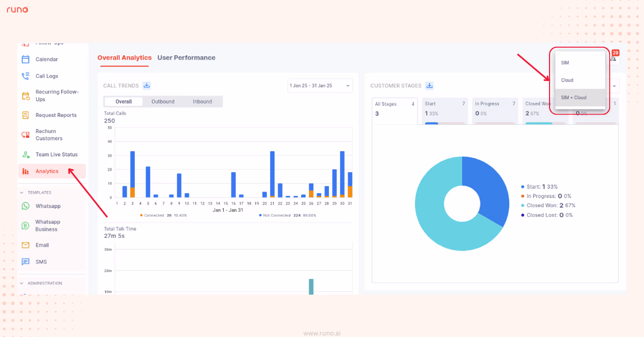Select the Whatsapp template icon
The image size is (644, 337).
(x=25, y=206)
